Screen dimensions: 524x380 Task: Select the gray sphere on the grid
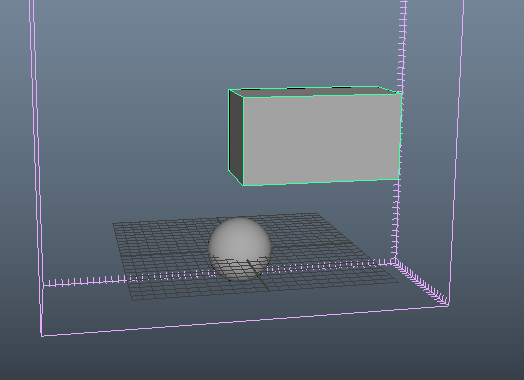pos(239,248)
